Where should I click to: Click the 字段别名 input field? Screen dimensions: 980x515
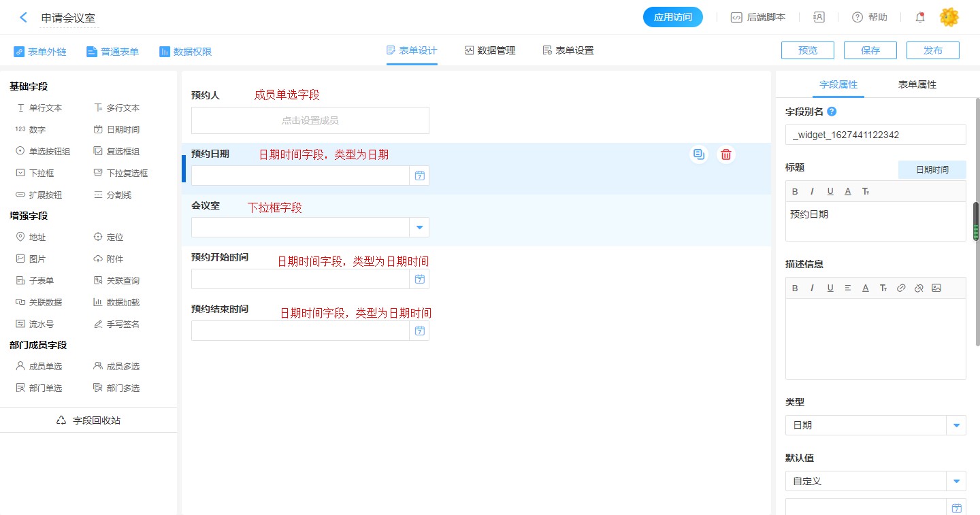pos(875,135)
